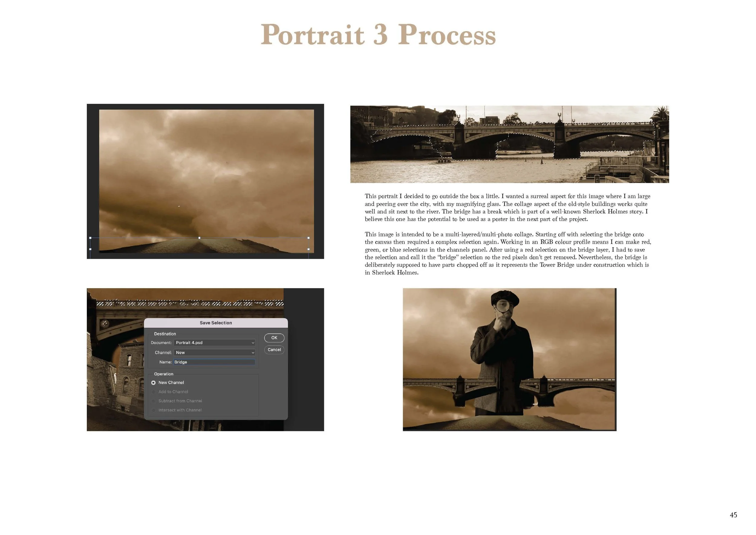756x535 pixels.
Task: Click the OK button in Save Selection
Action: 274,338
